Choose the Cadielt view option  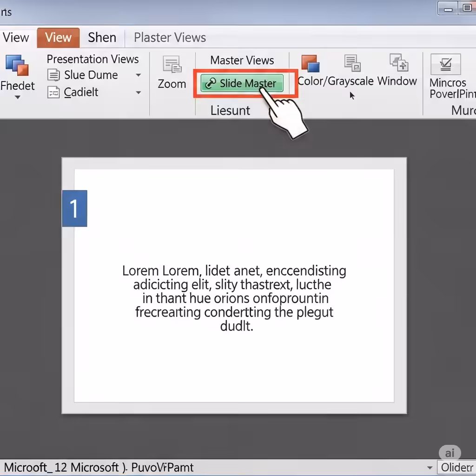point(81,93)
